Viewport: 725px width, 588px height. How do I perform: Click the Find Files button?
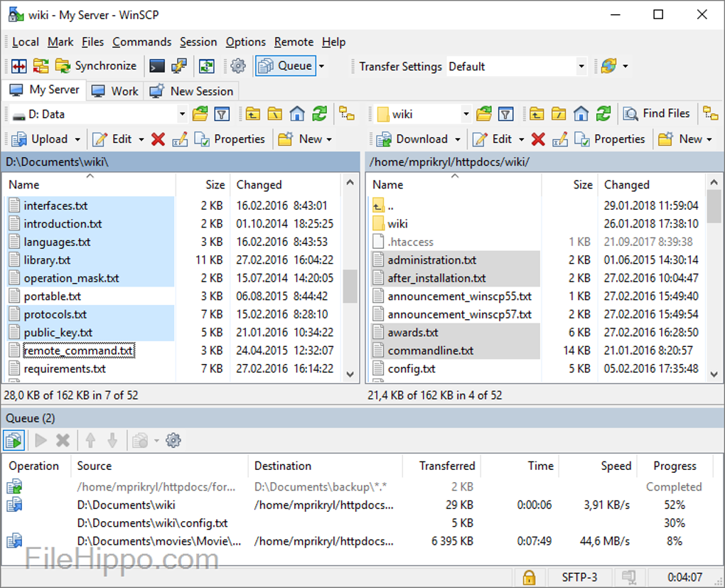656,114
